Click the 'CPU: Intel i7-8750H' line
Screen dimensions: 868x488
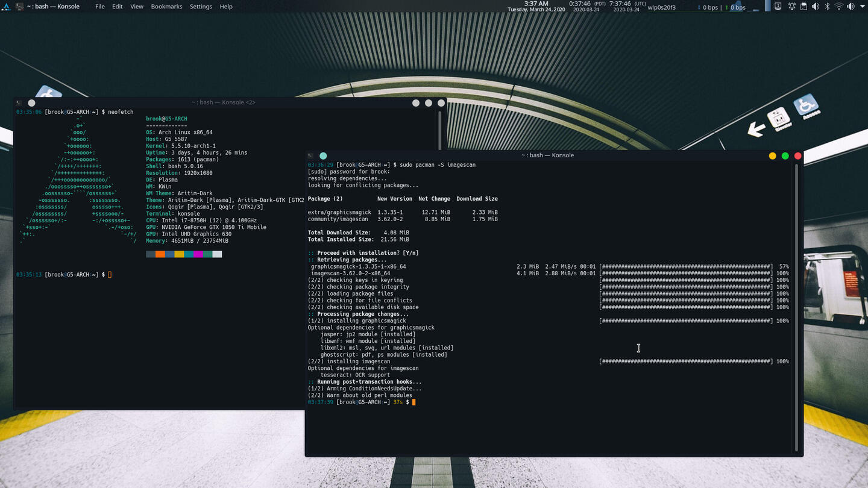[x=201, y=221]
